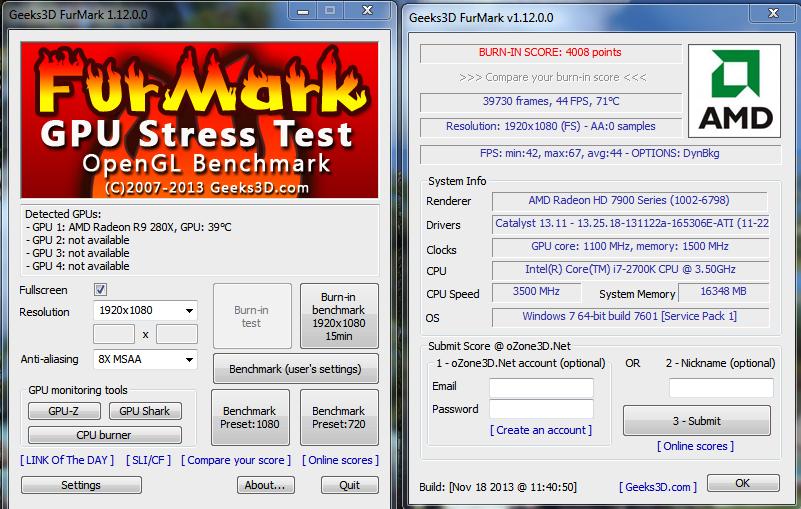The image size is (801, 509).
Task: Click the custom resolution height field
Action: (x=177, y=334)
